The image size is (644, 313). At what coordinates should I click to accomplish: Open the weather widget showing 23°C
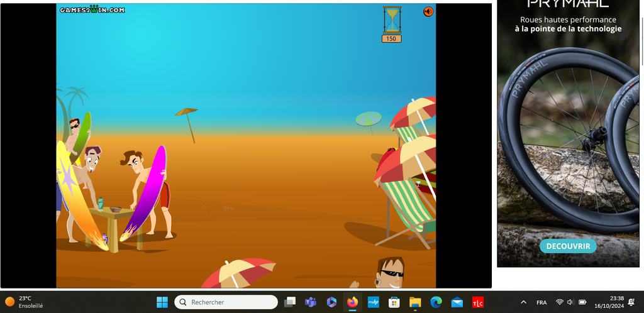25,302
